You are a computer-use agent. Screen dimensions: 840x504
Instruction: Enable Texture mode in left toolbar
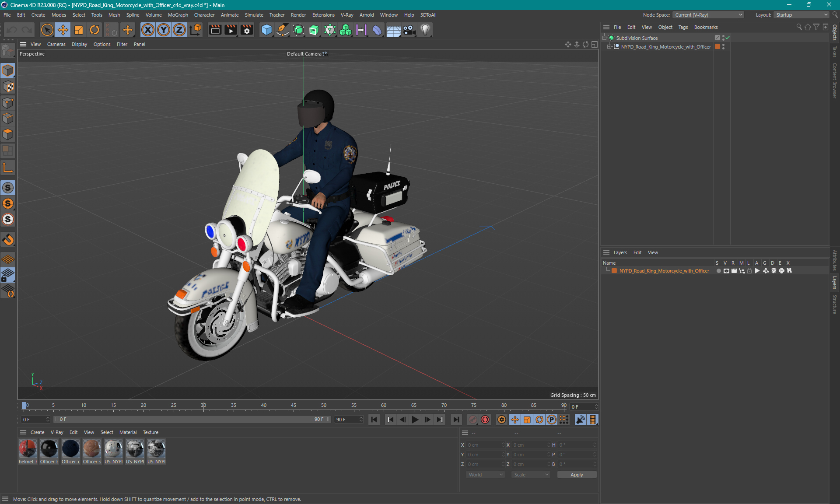pos(8,87)
